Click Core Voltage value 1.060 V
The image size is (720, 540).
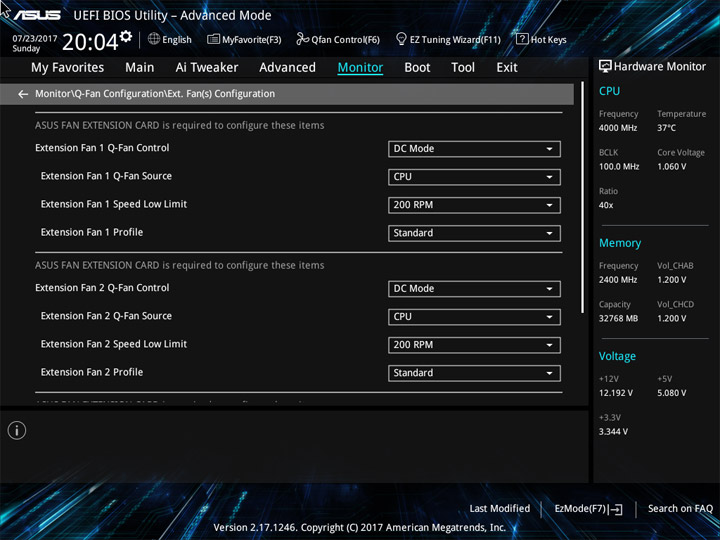(671, 167)
